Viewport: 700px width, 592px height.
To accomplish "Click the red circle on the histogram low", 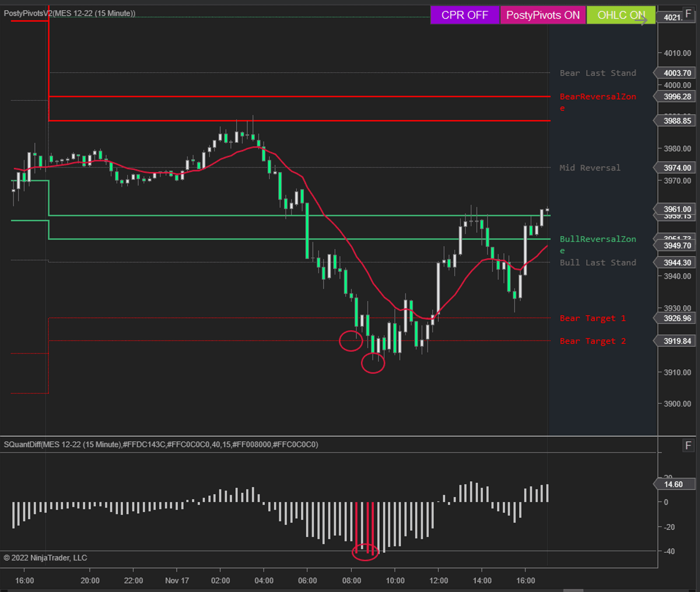I will [366, 551].
